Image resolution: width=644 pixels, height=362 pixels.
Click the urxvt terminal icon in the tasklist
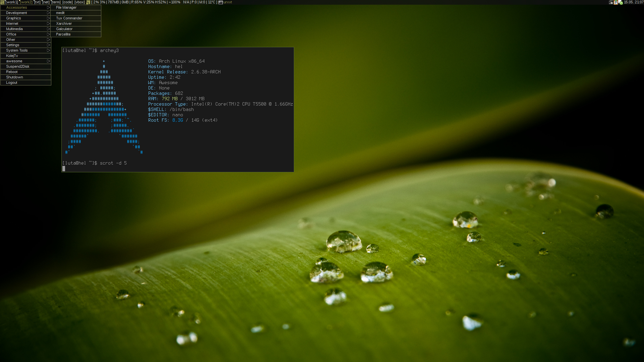point(220,2)
